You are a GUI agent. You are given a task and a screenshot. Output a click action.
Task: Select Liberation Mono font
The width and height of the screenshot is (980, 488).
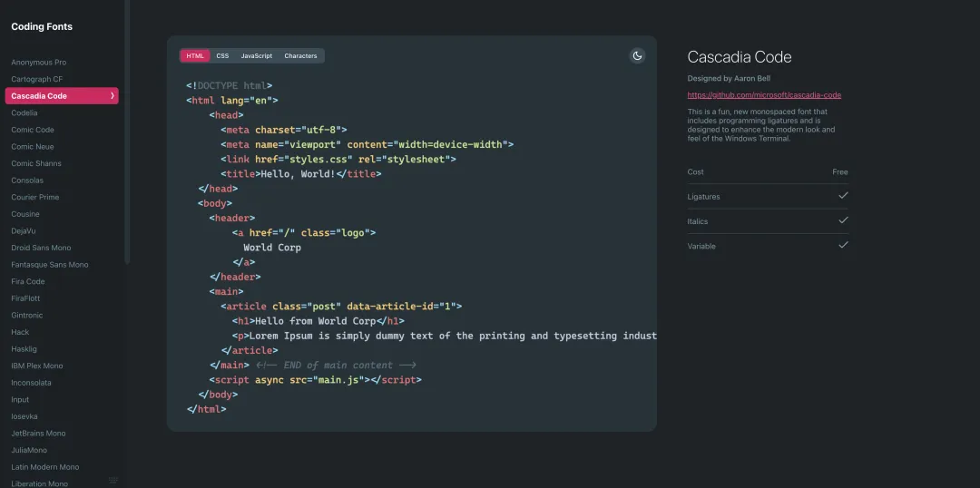tap(39, 483)
